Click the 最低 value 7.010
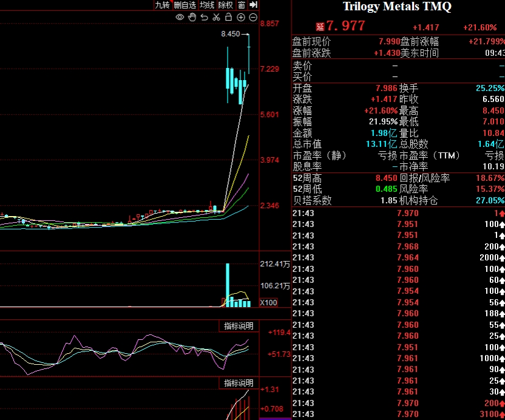The height and width of the screenshot is (420, 505). click(x=493, y=122)
